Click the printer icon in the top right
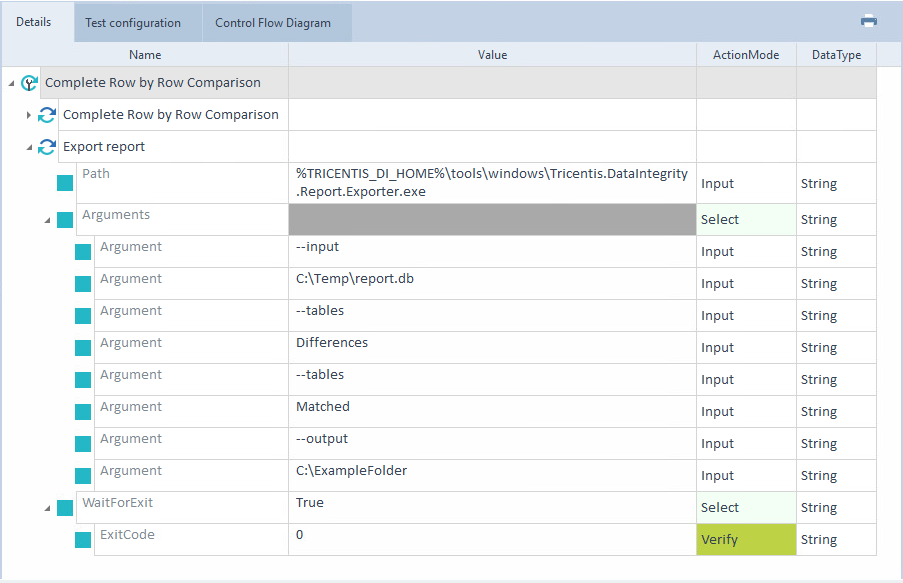Screen dimensions: 903x583 [x=869, y=21]
